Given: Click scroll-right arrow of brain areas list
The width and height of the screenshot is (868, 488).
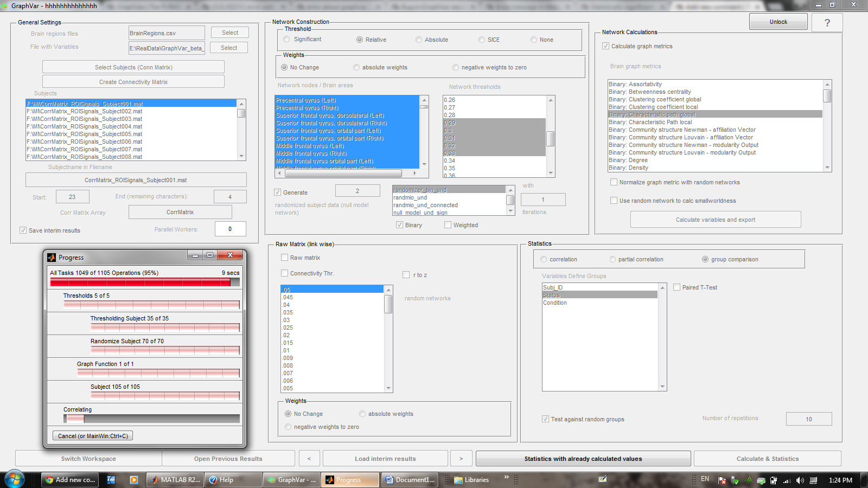Looking at the screenshot, I should [x=414, y=174].
